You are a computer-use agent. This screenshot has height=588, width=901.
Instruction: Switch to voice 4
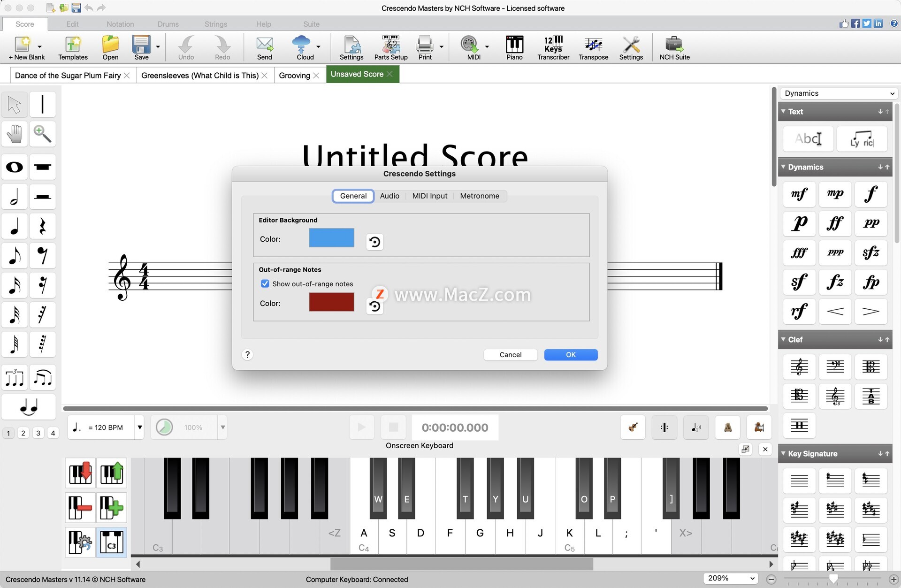point(53,433)
